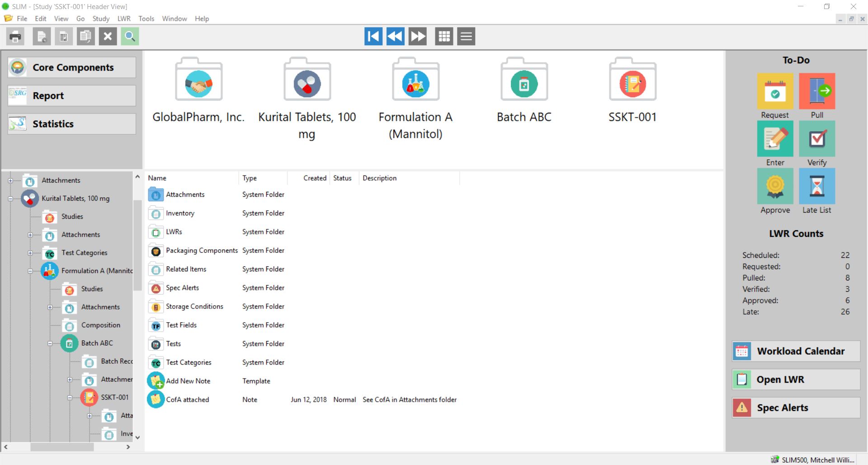Screen dimensions: 868x465
Task: Open the Formulation A (Mannitol) folder
Action: tap(416, 79)
